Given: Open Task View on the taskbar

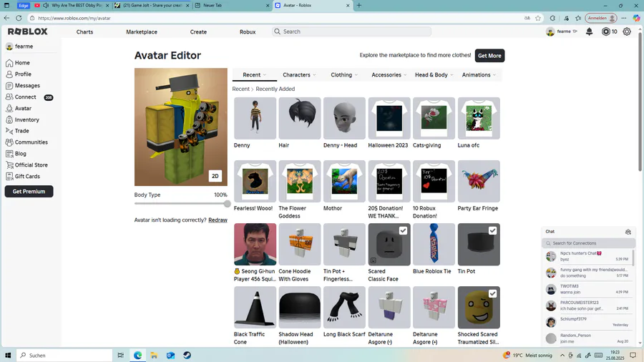Looking at the screenshot, I should tap(120, 355).
